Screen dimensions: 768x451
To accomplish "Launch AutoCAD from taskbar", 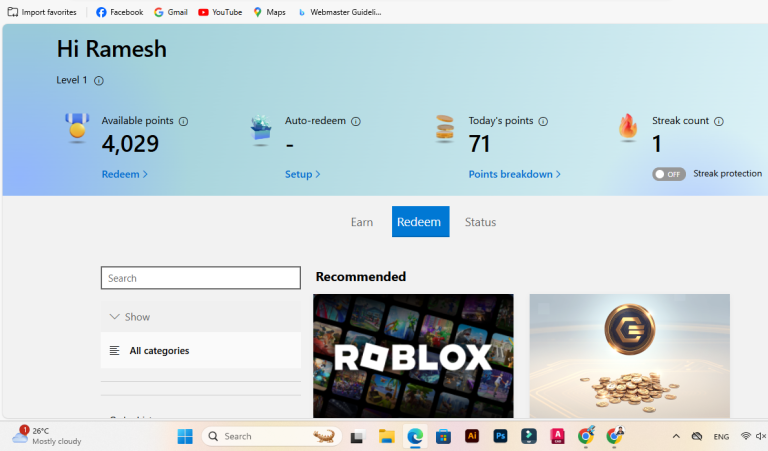I will click(557, 436).
